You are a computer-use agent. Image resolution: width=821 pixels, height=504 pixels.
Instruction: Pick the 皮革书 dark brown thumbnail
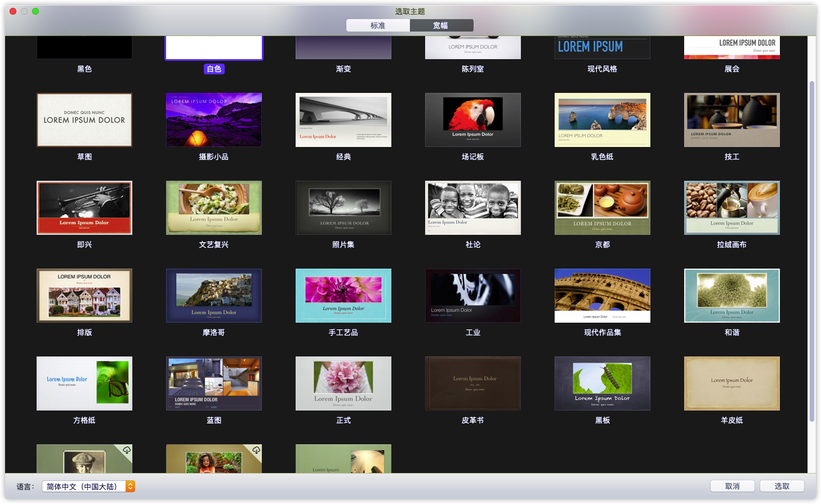coord(473,383)
